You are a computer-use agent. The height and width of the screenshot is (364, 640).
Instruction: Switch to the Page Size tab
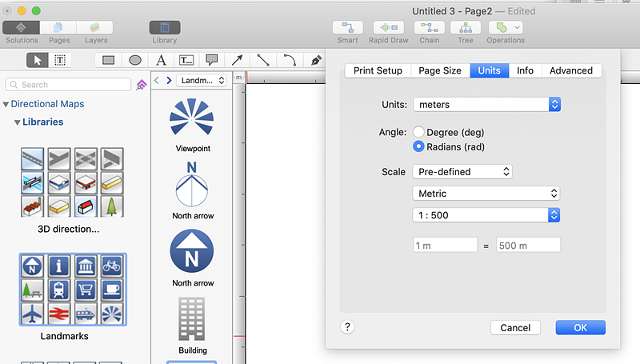(440, 70)
